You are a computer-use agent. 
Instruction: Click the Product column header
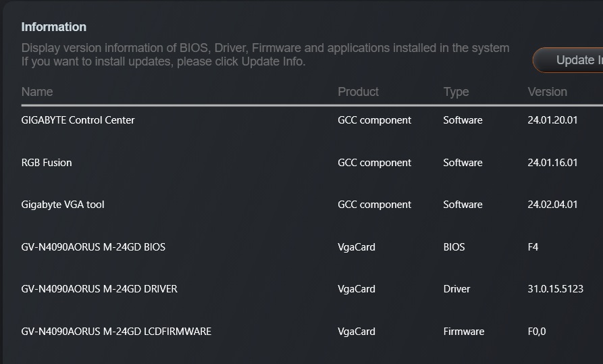[358, 92]
